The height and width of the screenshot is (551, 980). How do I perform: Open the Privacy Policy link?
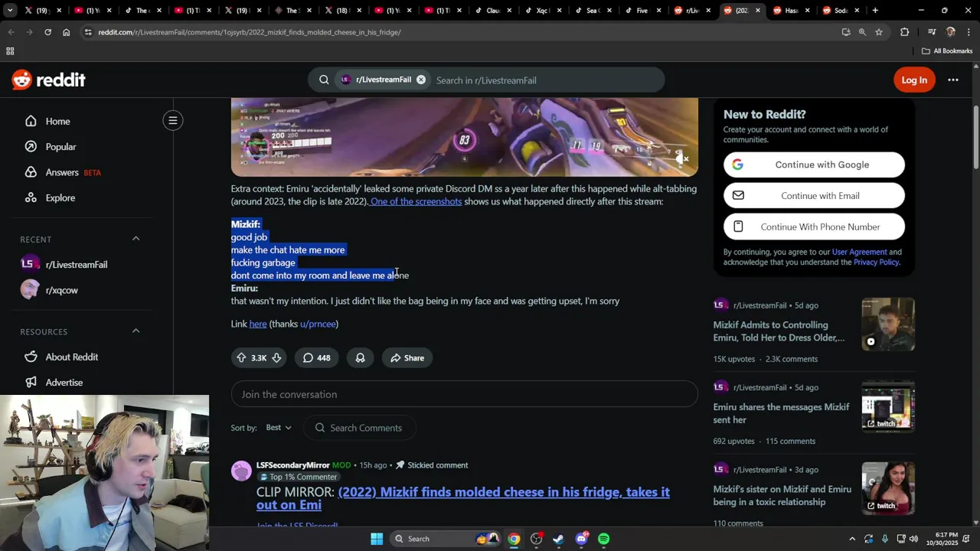876,262
